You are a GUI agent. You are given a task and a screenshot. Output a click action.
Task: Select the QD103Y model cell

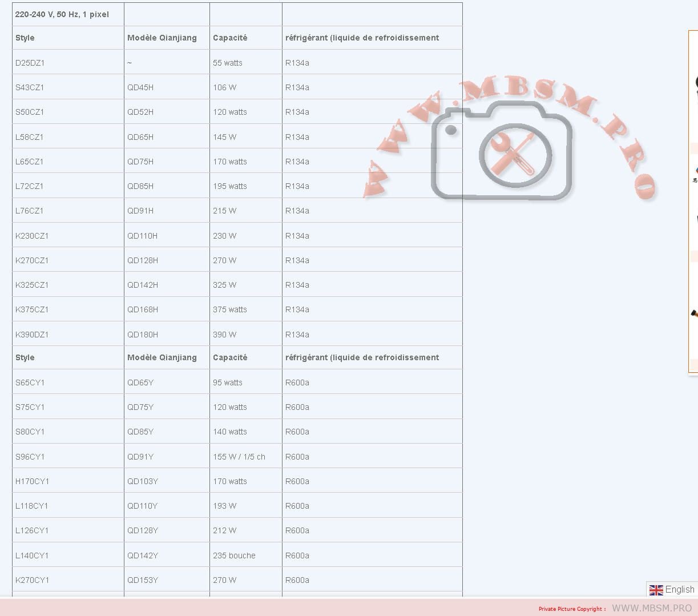pyautogui.click(x=143, y=481)
